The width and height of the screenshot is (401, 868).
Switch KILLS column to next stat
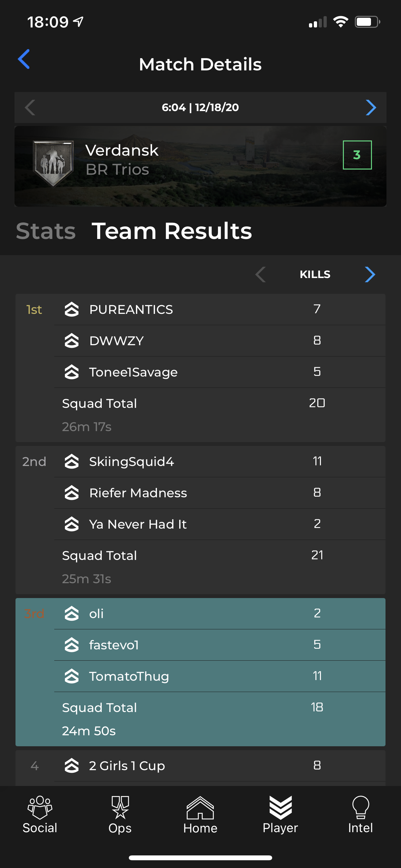click(x=370, y=274)
